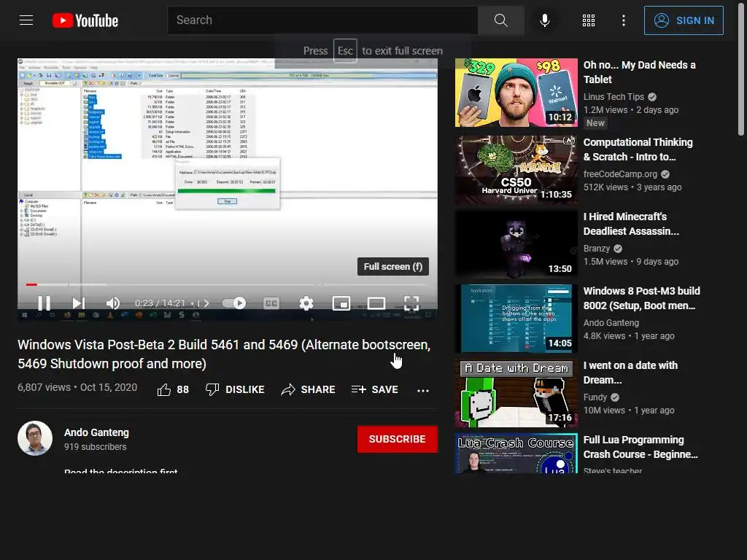The height and width of the screenshot is (560, 747).
Task: Open Linus Tech Tips channel
Action: (x=614, y=97)
